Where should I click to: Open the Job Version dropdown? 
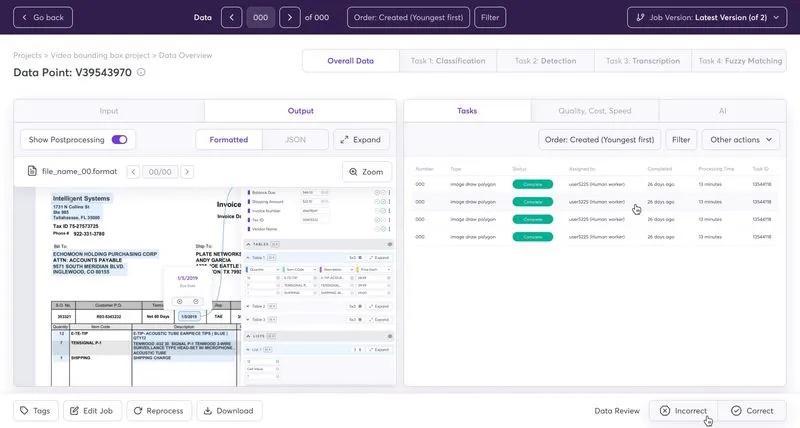coord(706,17)
